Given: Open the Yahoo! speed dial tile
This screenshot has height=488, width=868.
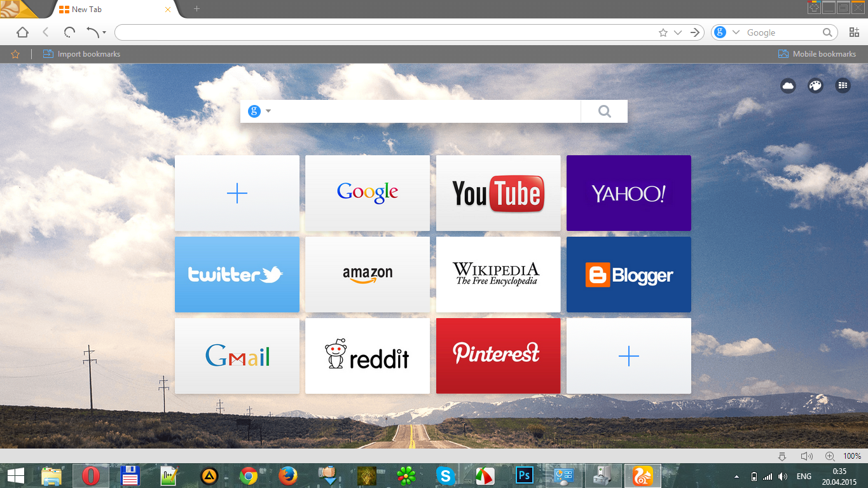Looking at the screenshot, I should pyautogui.click(x=628, y=193).
